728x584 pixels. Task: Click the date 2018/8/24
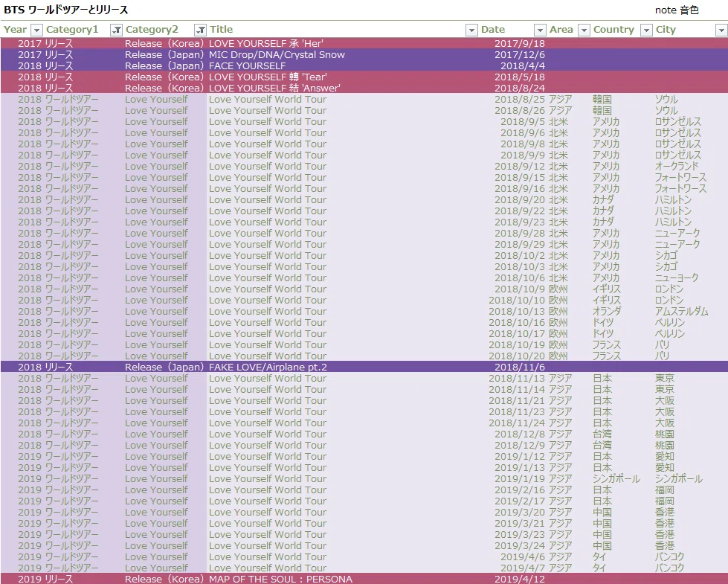[520, 89]
